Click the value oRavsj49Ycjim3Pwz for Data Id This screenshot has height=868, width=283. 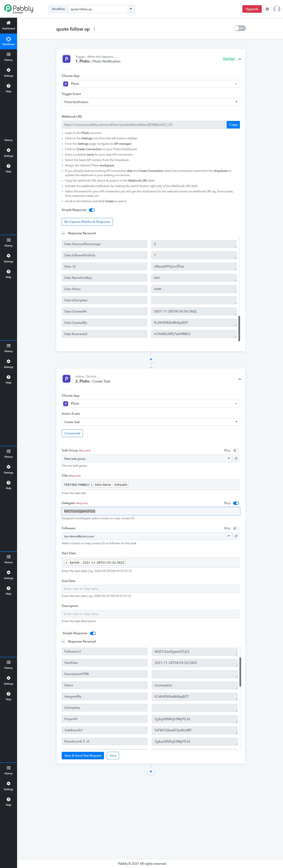click(194, 266)
